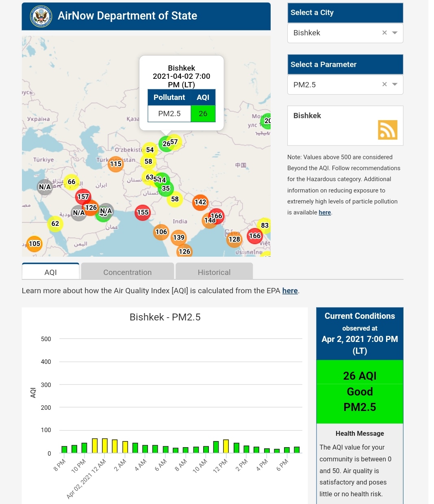Clear the Bishkek city selection

[x=384, y=33]
